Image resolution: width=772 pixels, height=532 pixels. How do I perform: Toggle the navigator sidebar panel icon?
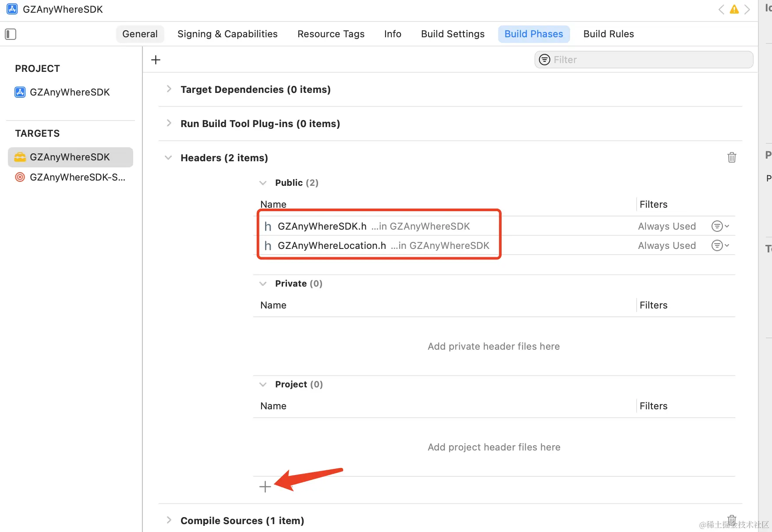point(11,34)
